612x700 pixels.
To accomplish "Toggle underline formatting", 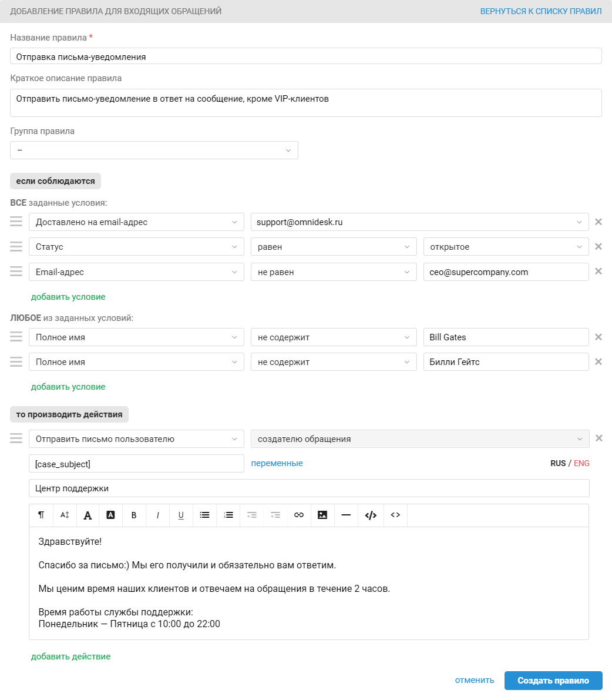I will (181, 515).
